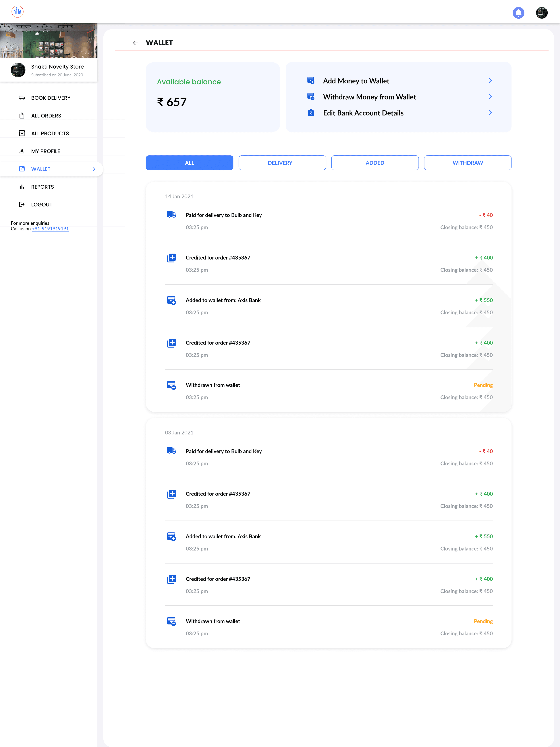560x747 pixels.
Task: Expand Edit Bank Account Details chevron
Action: point(490,113)
